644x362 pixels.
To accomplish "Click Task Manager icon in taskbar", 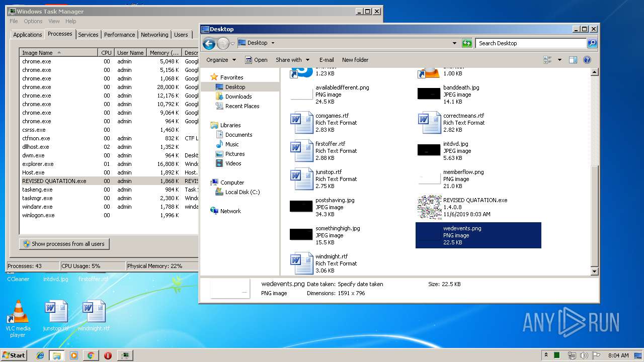I will point(125,355).
